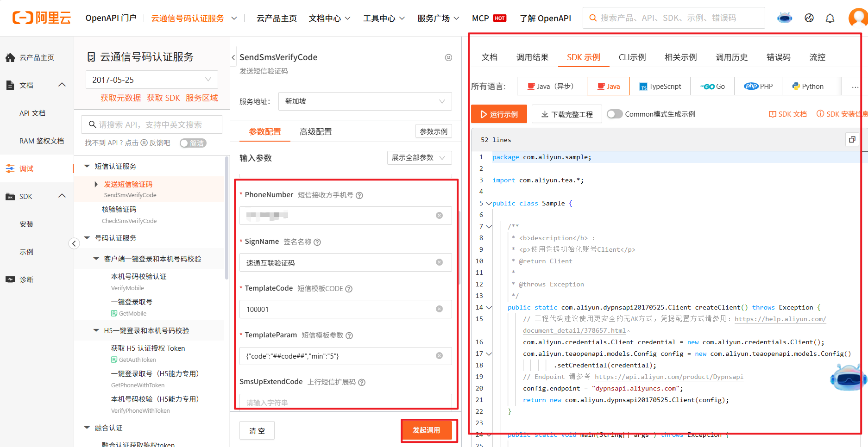The width and height of the screenshot is (868, 447).
Task: Select the Python language tab
Action: (x=808, y=87)
